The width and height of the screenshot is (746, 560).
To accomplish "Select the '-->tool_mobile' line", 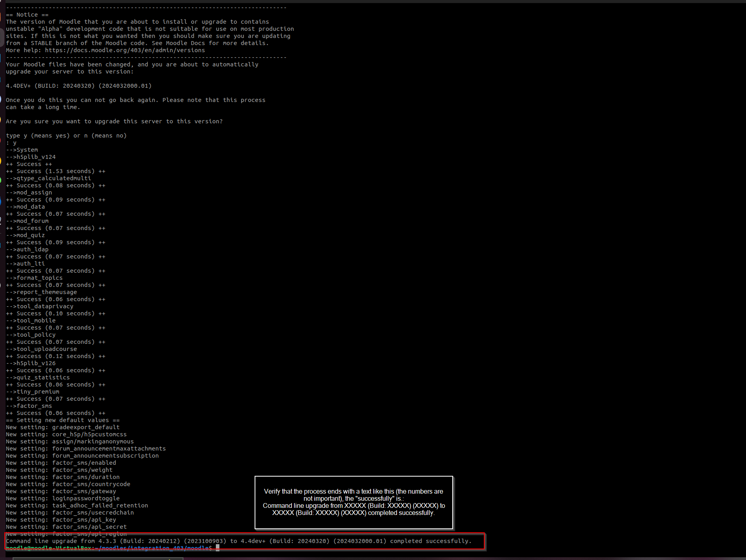I will (31, 321).
